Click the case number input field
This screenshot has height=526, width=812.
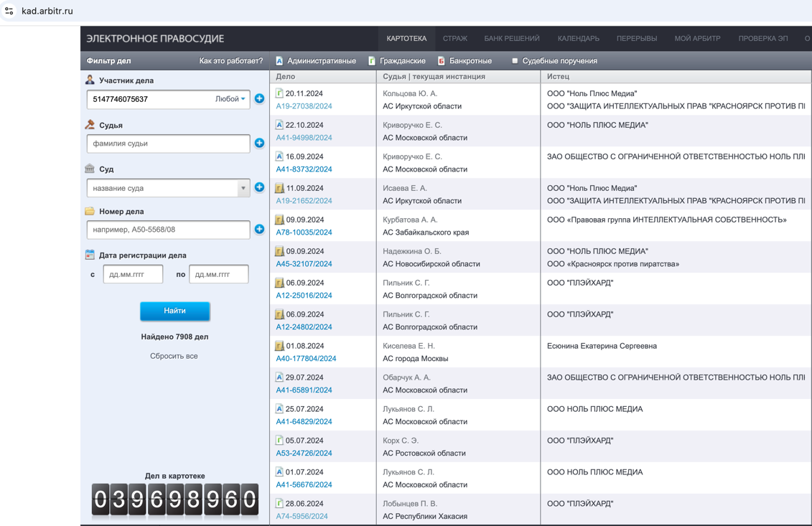tap(168, 230)
